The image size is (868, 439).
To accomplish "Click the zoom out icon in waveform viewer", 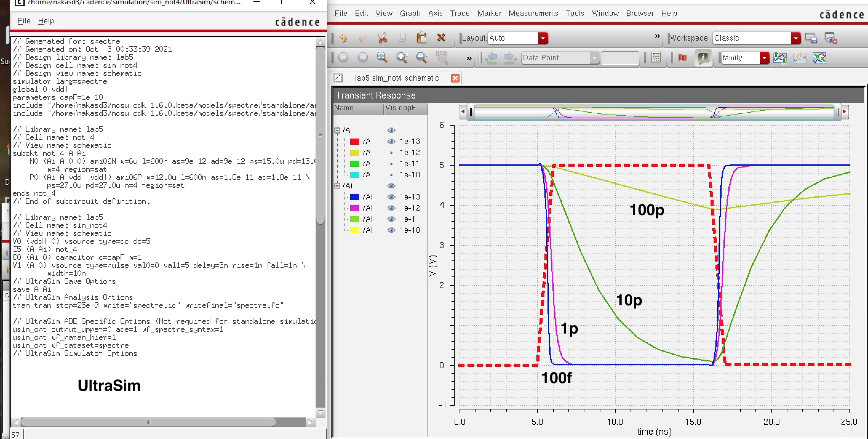I will tap(420, 58).
